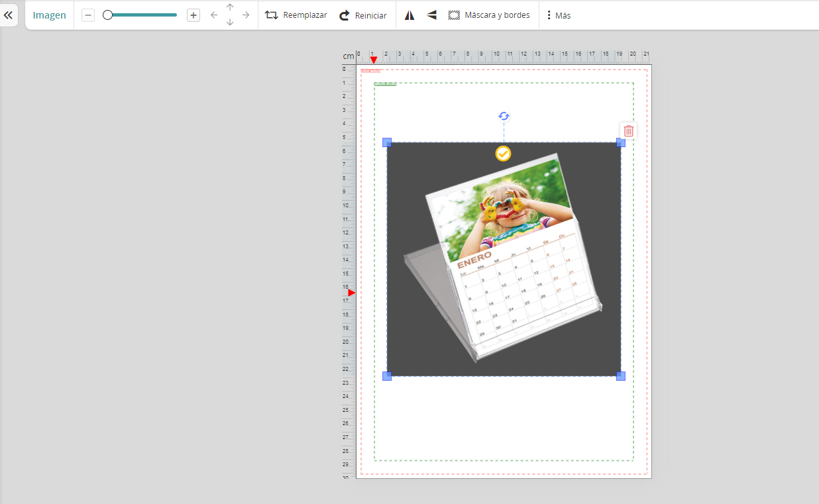Nudge the image left with the arrow

(213, 15)
